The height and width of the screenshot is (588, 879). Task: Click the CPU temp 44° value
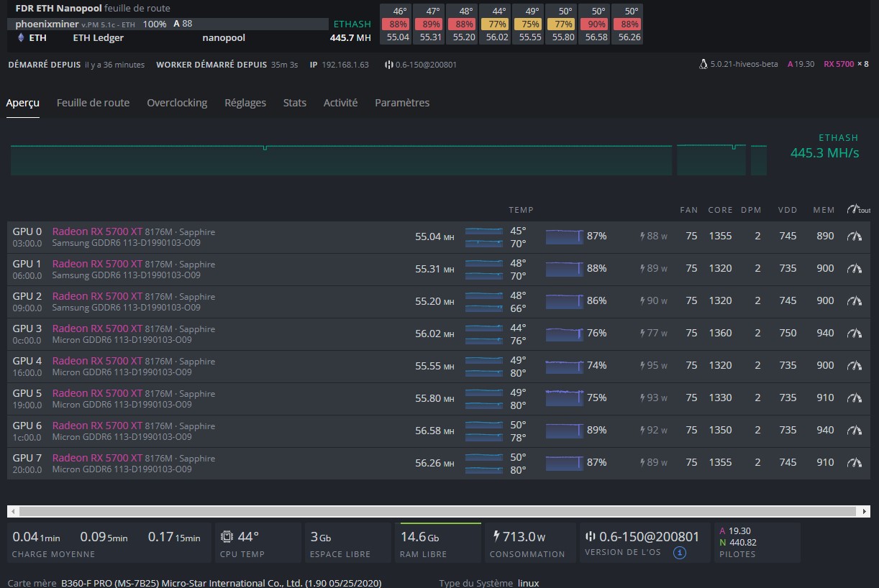point(248,536)
